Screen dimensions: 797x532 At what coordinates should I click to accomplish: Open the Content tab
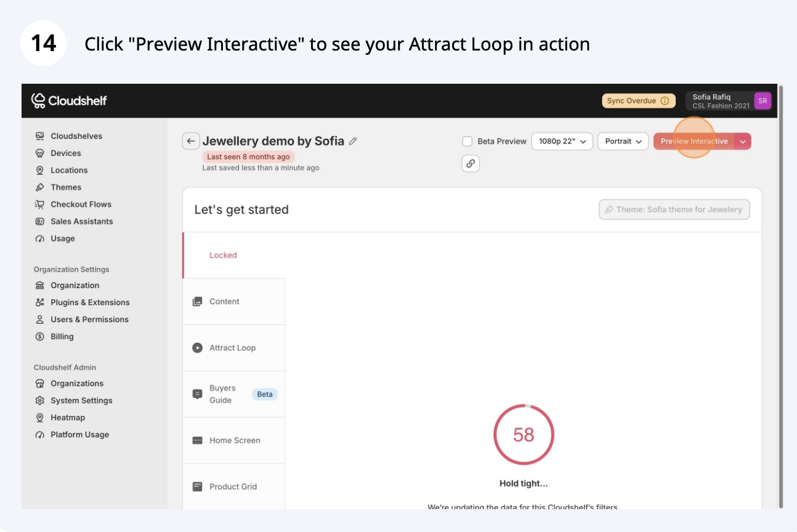coord(224,302)
